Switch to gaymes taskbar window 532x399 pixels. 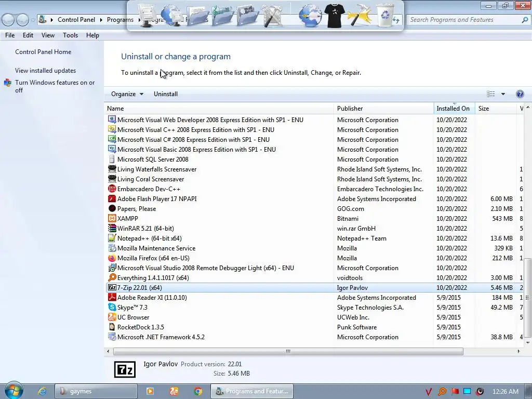coord(96,391)
